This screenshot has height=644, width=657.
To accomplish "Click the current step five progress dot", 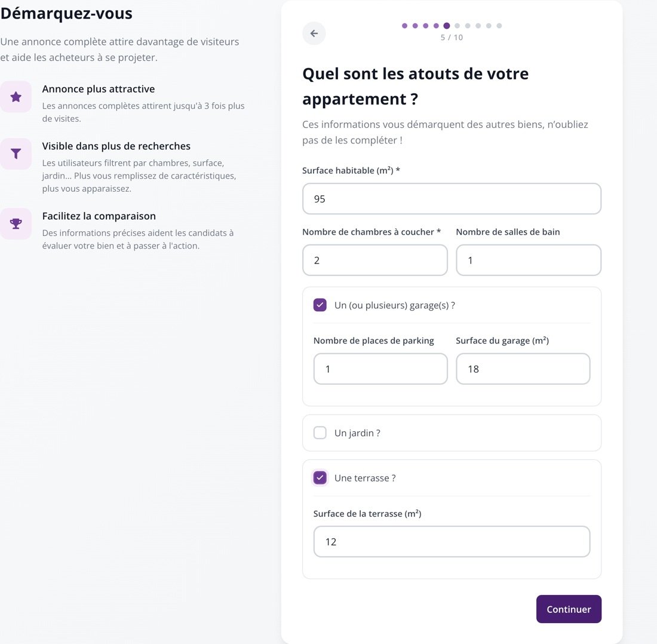I will point(447,26).
